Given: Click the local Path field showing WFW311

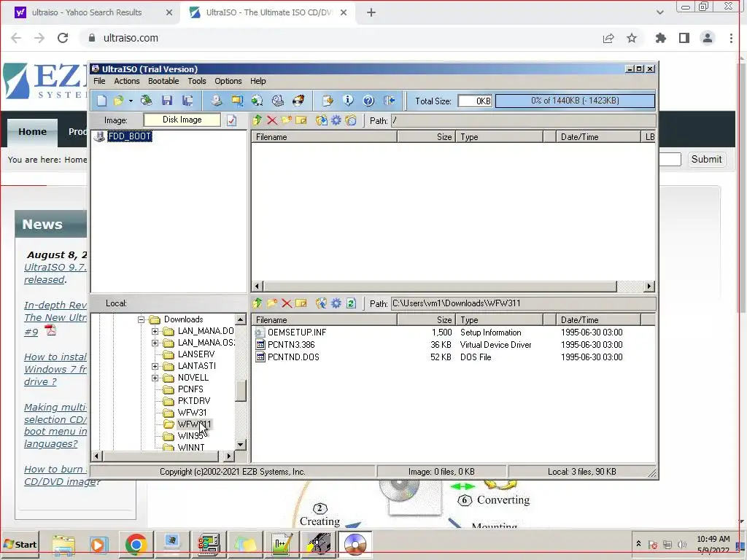Looking at the screenshot, I should click(523, 303).
